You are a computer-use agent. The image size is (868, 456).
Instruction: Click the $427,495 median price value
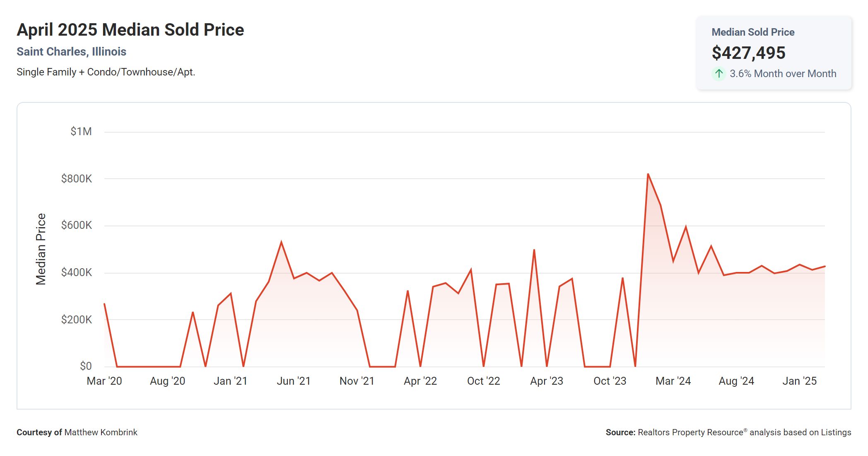(748, 53)
